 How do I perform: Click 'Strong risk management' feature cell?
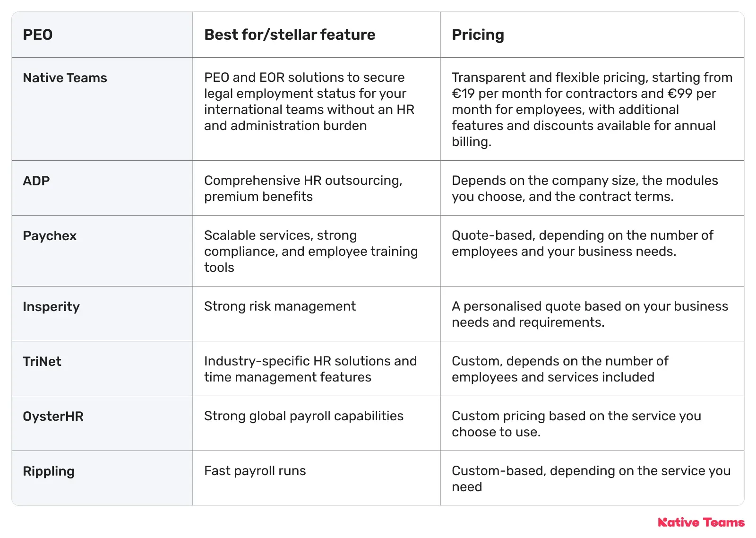(280, 306)
